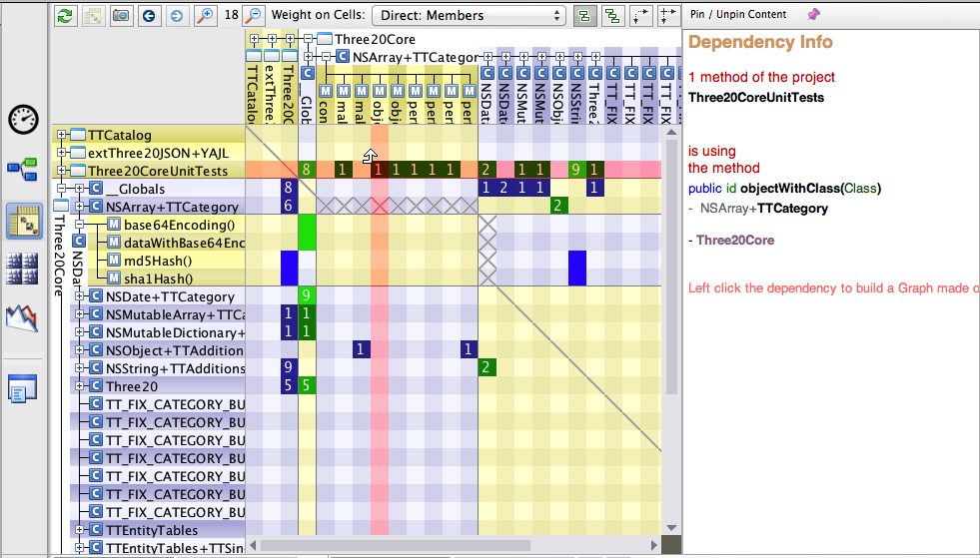
Task: Expand the NSMutableArray+TTCategory row
Action: (x=79, y=314)
